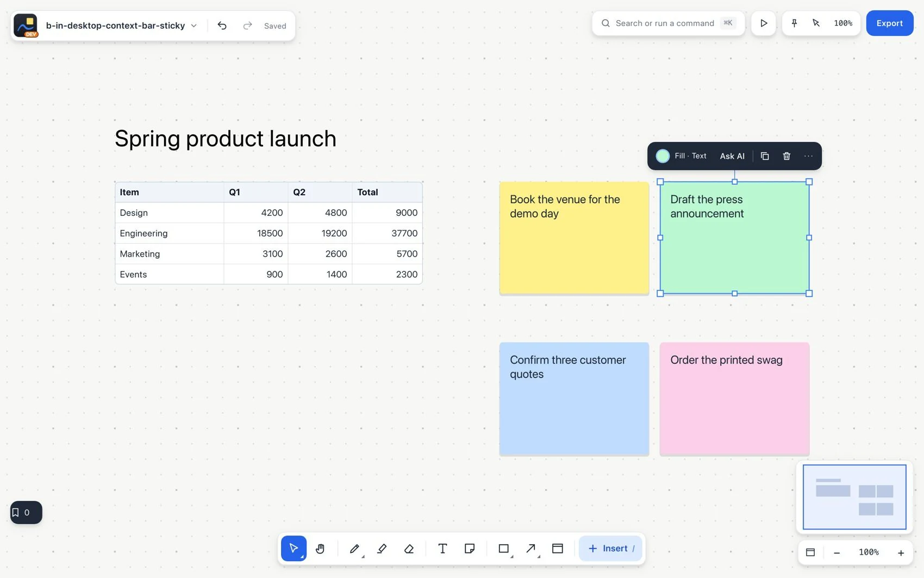Select the blue 'Confirm three customer quotes' sticky
924x578 pixels.
pos(574,399)
